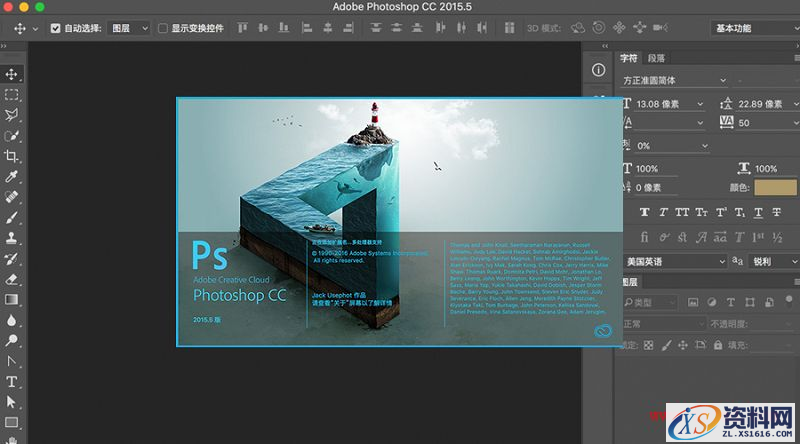Viewport: 800px width, 444px height.
Task: Select the Crop tool
Action: coord(12,156)
